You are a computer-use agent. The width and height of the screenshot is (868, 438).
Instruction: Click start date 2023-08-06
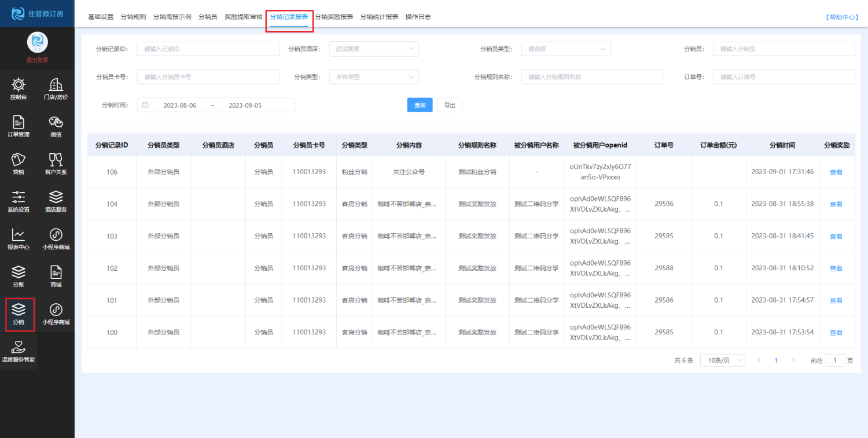click(x=180, y=105)
